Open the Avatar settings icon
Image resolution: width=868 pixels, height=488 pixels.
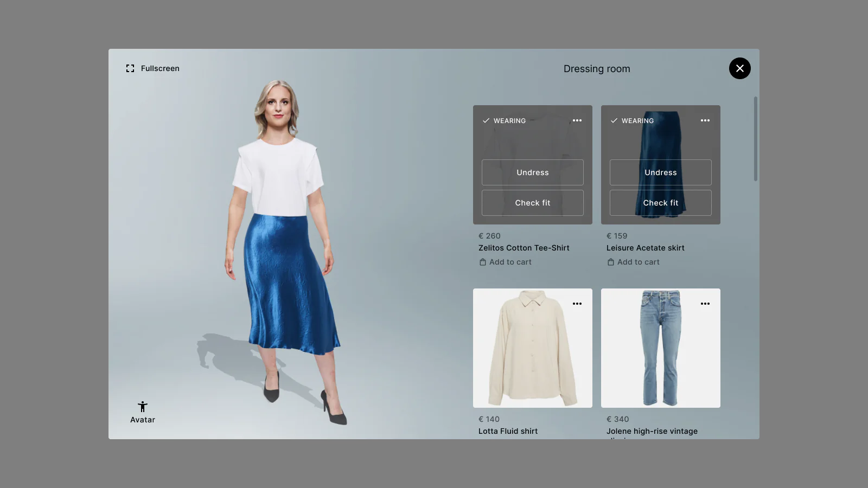143,407
